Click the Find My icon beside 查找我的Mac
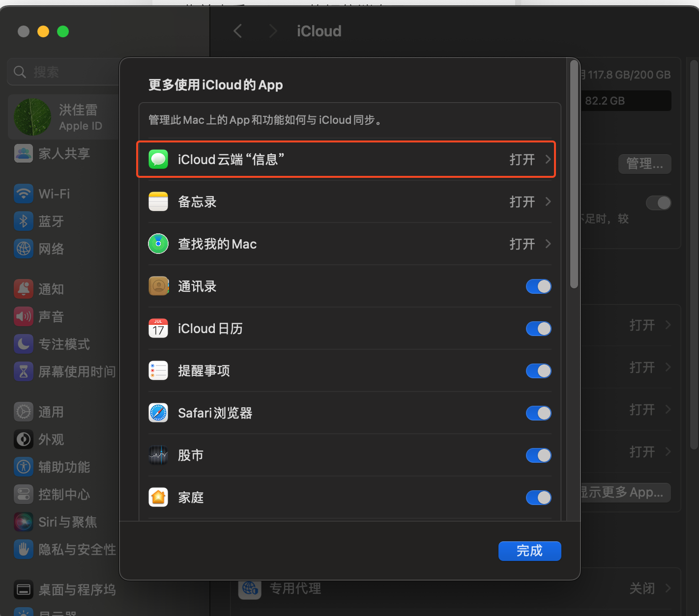699x616 pixels. pyautogui.click(x=158, y=244)
